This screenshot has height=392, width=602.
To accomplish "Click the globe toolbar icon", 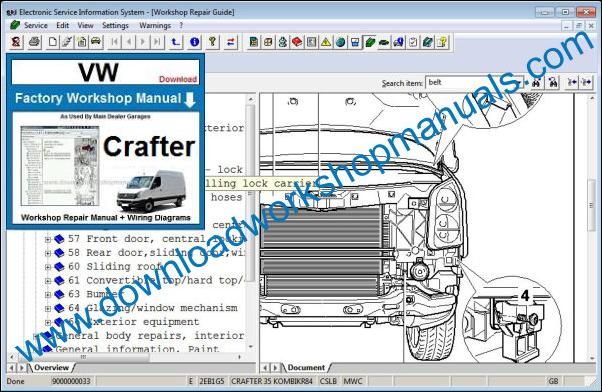I will [341, 42].
